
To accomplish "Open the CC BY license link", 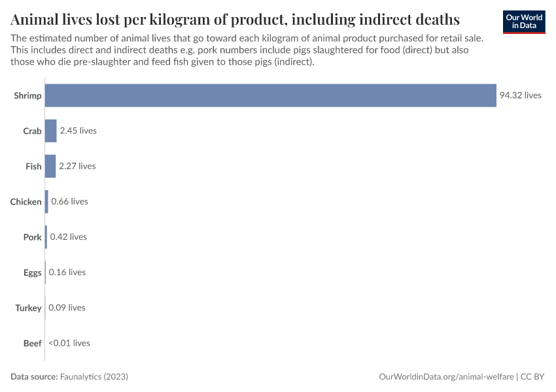I will click(533, 377).
